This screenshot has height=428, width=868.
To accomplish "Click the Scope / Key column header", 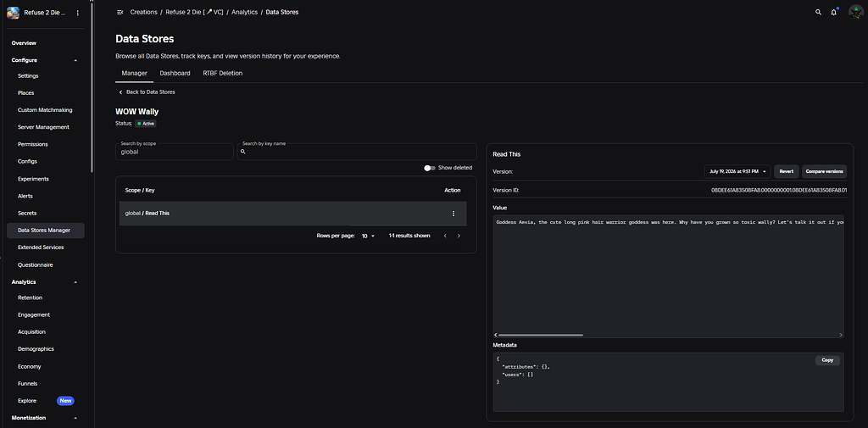I will tap(140, 190).
